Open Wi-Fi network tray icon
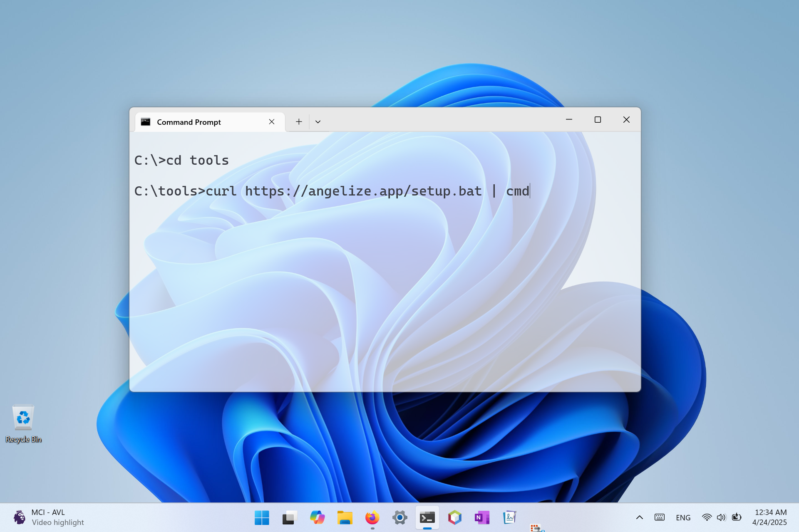Viewport: 799px width, 532px height. click(707, 517)
